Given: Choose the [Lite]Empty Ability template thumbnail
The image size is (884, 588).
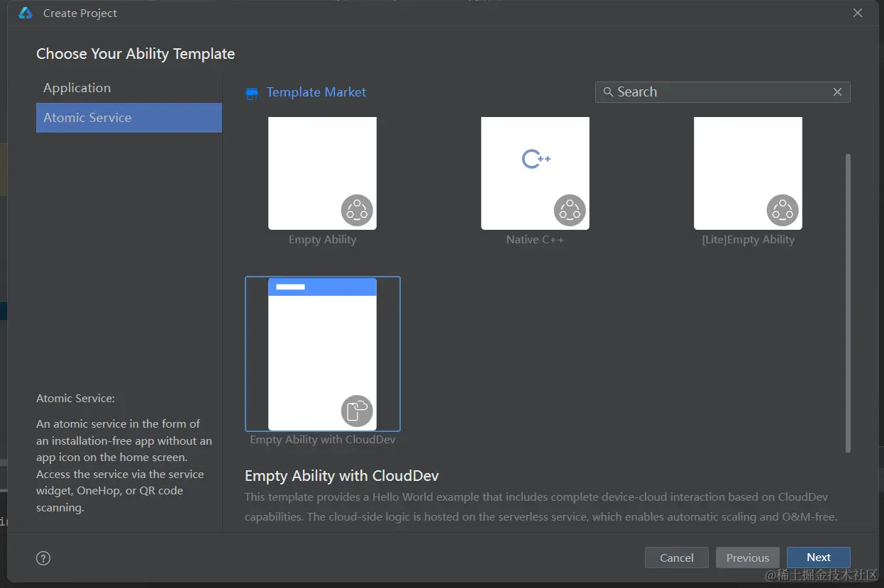Looking at the screenshot, I should tap(748, 173).
